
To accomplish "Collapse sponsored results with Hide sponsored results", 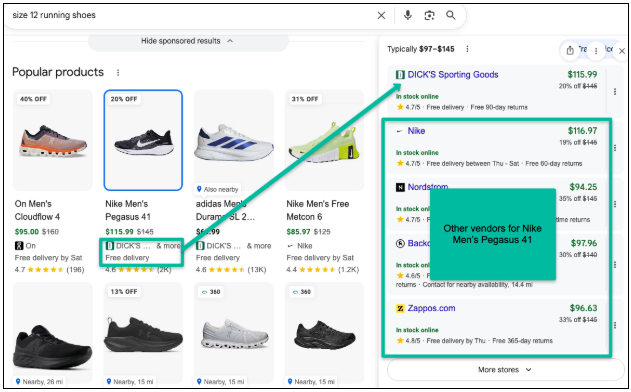I will click(187, 41).
